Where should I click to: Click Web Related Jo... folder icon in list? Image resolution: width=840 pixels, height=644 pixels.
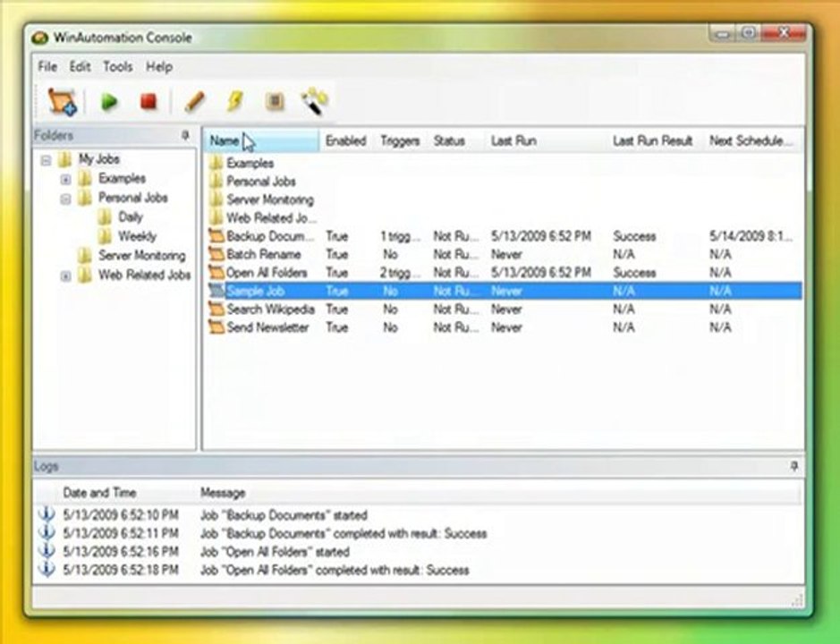[216, 217]
